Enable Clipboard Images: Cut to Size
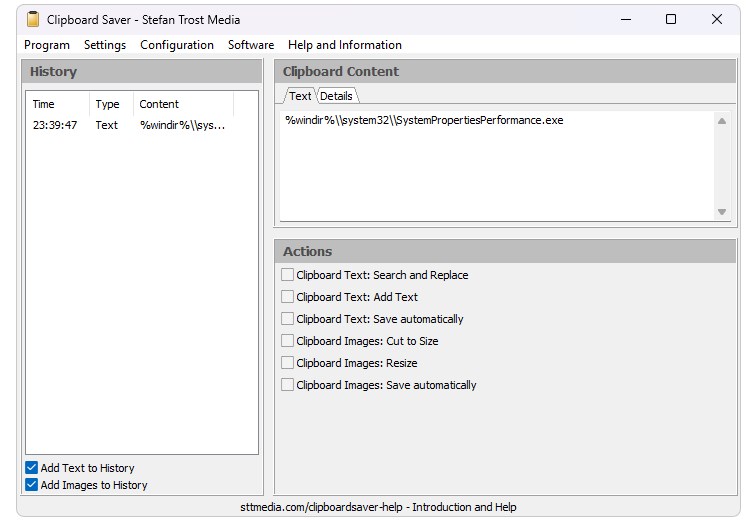 (x=288, y=341)
